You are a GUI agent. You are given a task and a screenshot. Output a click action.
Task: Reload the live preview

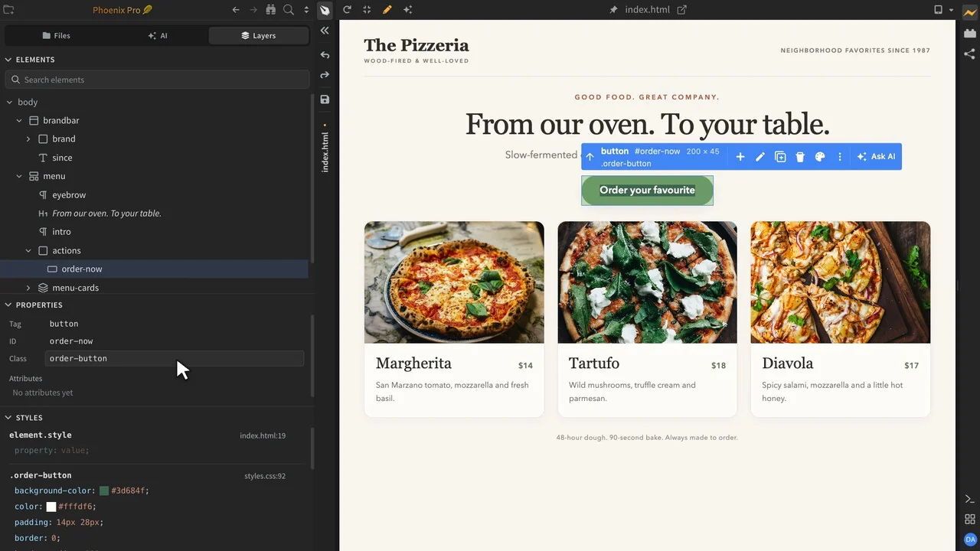347,10
